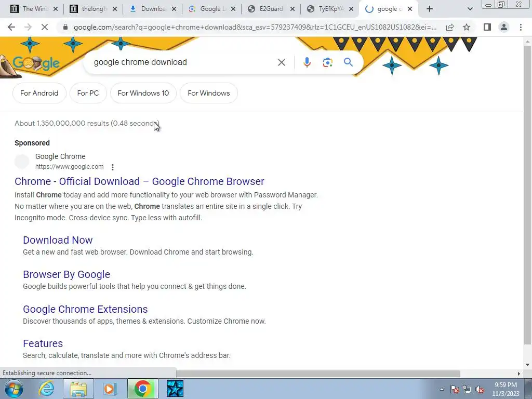Click the scroll up arrow

click(527, 42)
